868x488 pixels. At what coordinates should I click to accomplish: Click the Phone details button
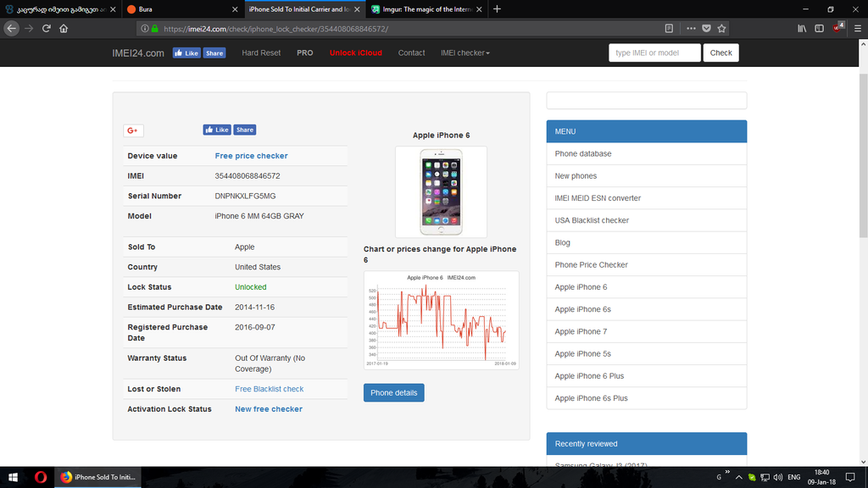(x=393, y=393)
